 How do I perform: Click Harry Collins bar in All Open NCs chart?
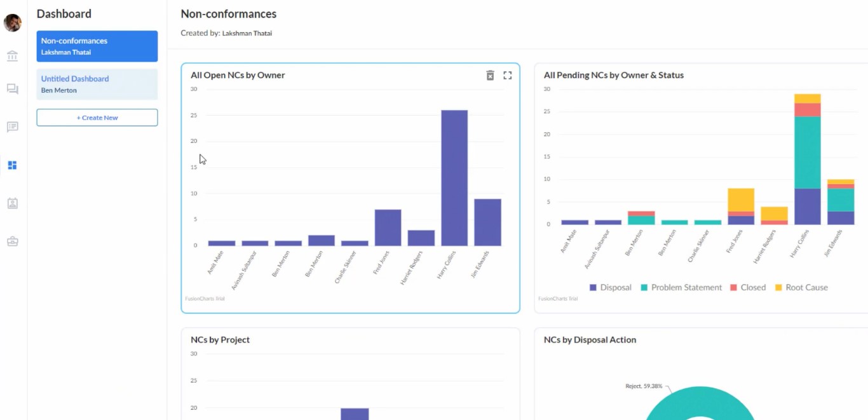pyautogui.click(x=454, y=177)
